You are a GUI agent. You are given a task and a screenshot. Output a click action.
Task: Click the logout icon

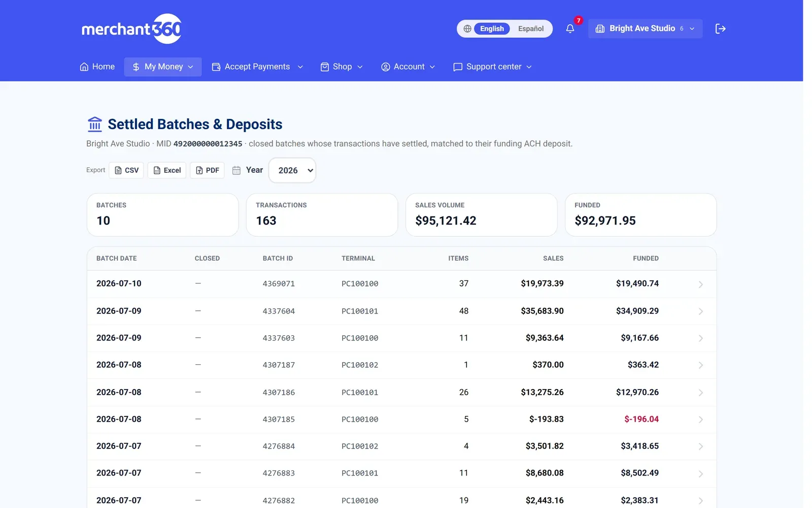pyautogui.click(x=720, y=28)
